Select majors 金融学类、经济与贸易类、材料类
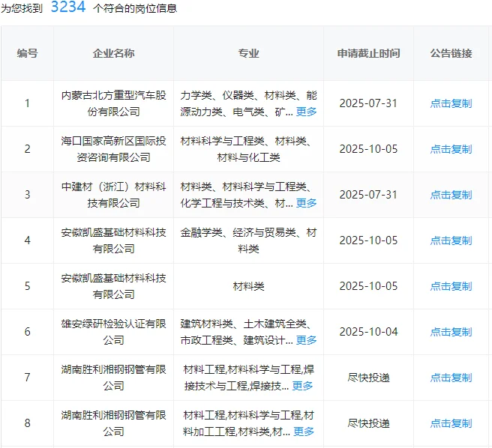 click(248, 240)
